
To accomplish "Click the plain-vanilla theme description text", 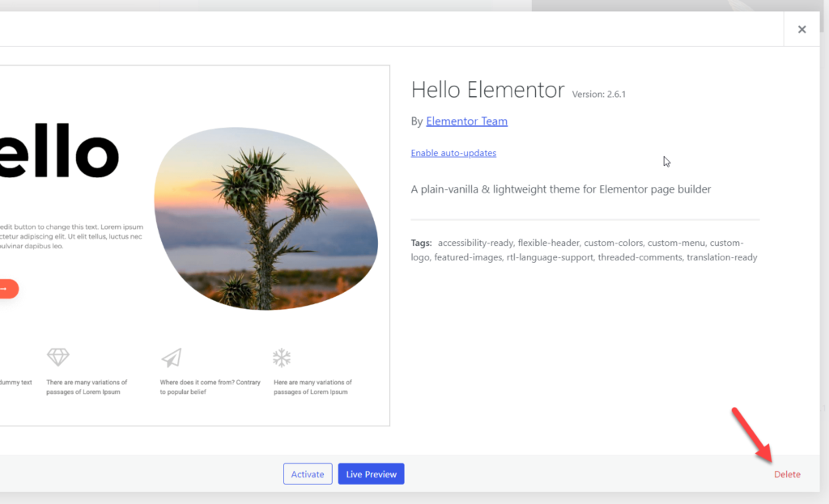I will click(561, 189).
